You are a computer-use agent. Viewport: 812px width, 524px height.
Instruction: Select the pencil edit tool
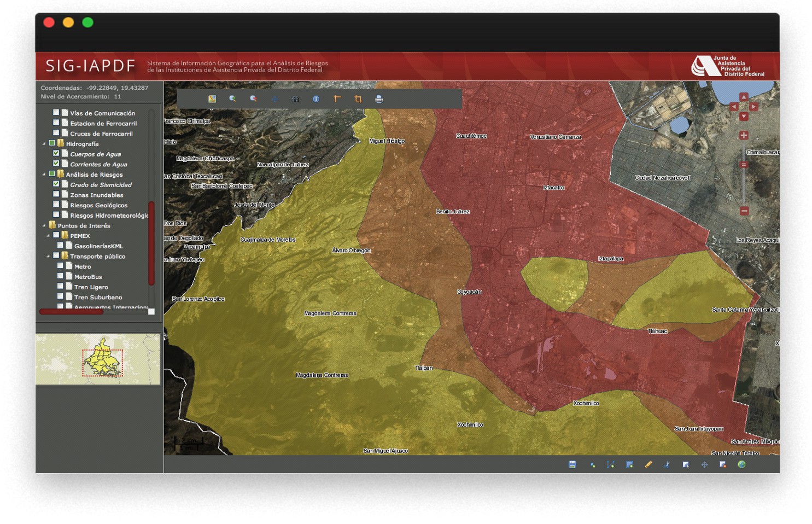point(649,464)
